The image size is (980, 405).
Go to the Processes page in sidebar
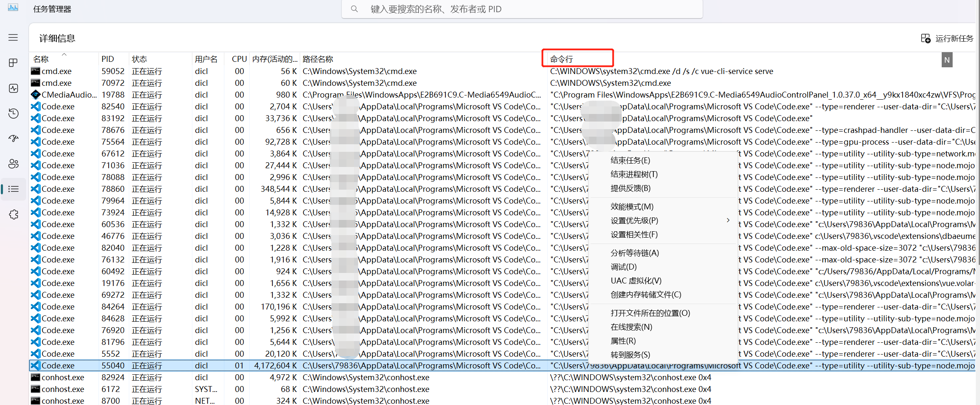pos(13,63)
